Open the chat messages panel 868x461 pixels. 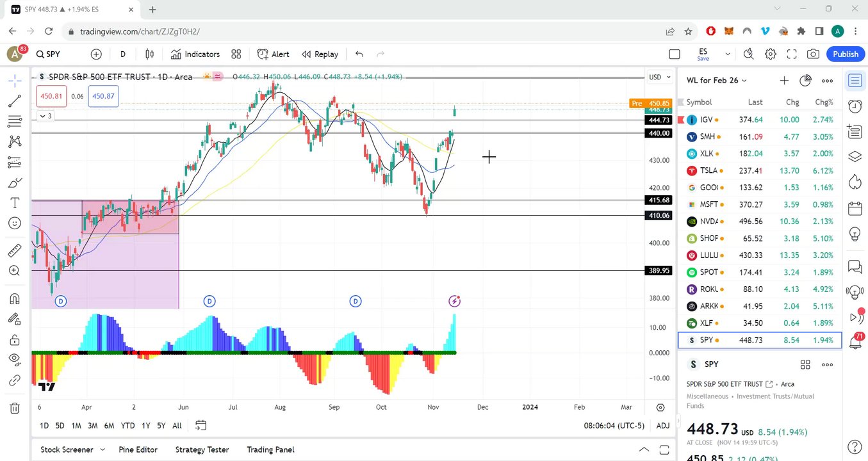pos(855,266)
